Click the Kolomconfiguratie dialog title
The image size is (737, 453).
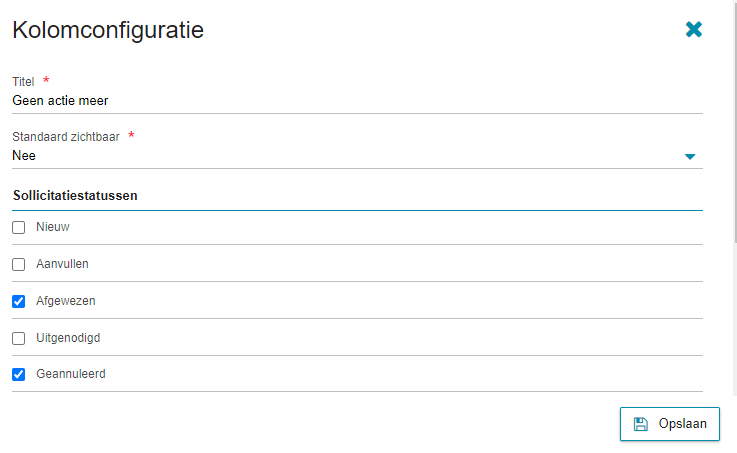(108, 30)
